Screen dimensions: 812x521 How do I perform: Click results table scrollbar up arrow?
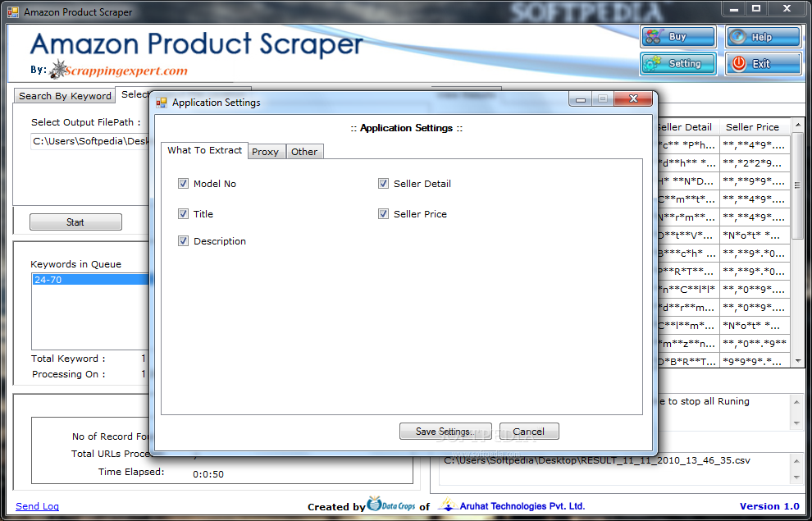[797, 125]
